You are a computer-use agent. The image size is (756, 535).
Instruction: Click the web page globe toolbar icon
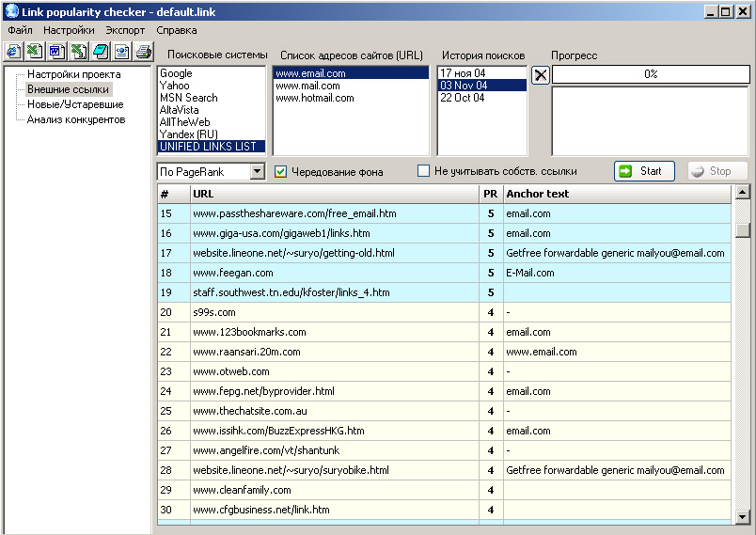[121, 51]
